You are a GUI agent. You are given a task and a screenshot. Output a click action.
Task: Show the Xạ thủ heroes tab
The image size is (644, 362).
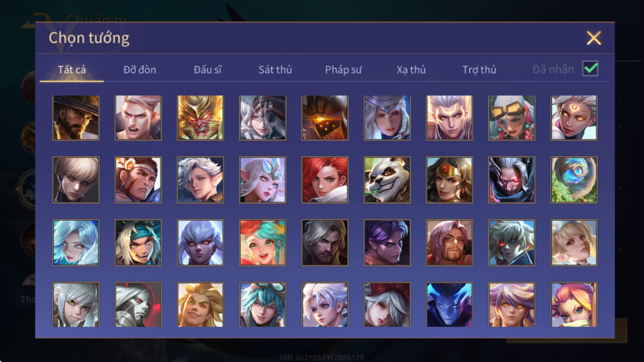click(411, 70)
